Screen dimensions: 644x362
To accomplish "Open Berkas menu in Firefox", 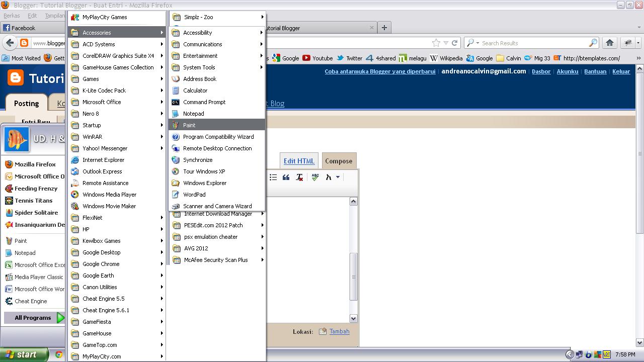I will 12,16.
